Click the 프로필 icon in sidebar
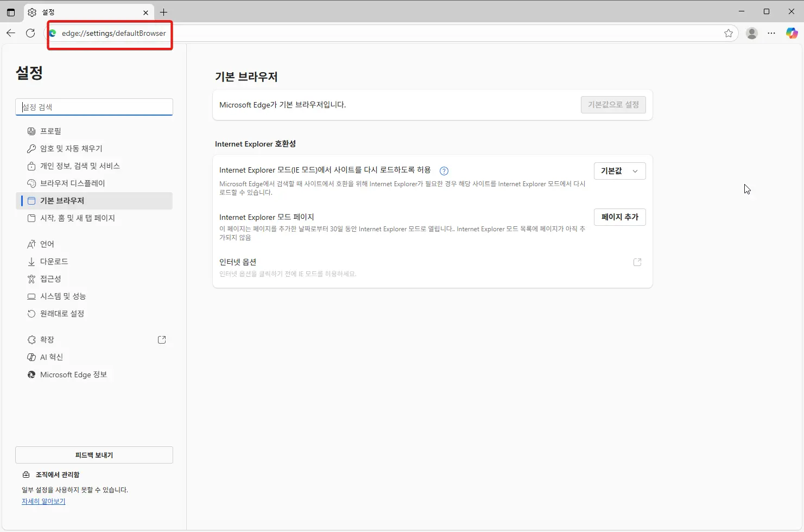The width and height of the screenshot is (804, 532). 31,131
